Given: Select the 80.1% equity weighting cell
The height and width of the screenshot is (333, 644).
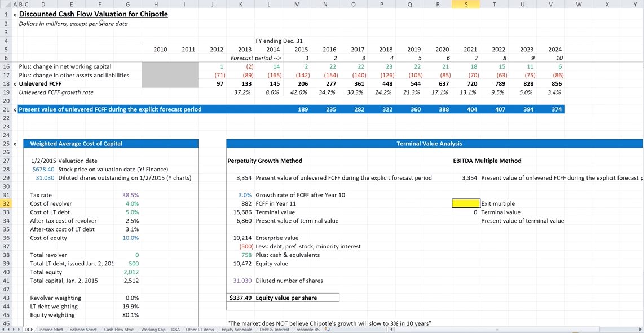Looking at the screenshot, I should point(131,315).
